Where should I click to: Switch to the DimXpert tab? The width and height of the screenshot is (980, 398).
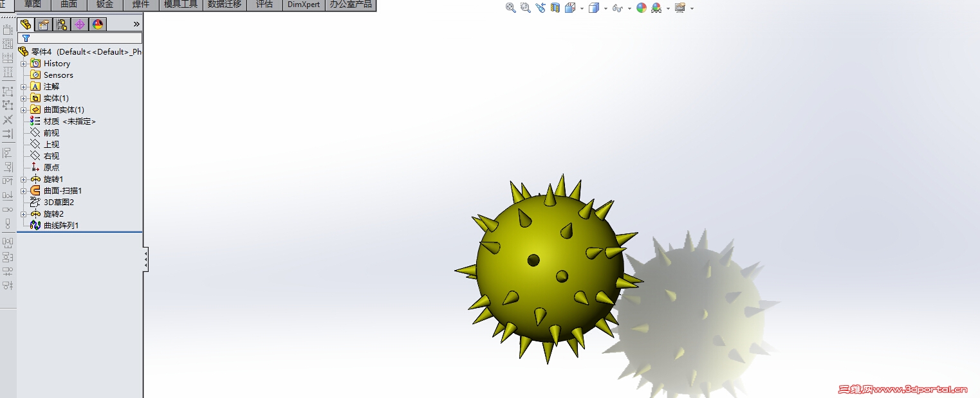tap(304, 5)
